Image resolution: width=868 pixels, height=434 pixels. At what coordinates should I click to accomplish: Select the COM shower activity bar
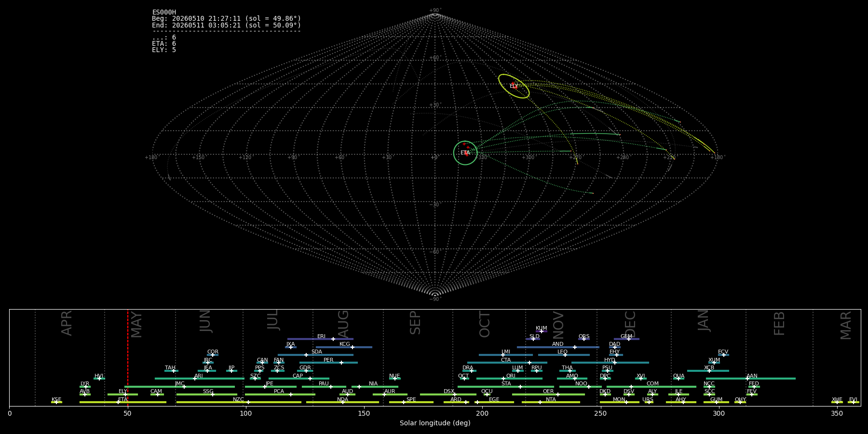(x=651, y=387)
